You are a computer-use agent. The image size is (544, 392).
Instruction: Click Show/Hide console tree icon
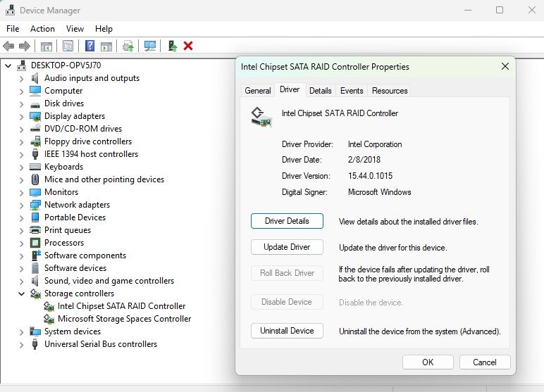[x=46, y=46]
